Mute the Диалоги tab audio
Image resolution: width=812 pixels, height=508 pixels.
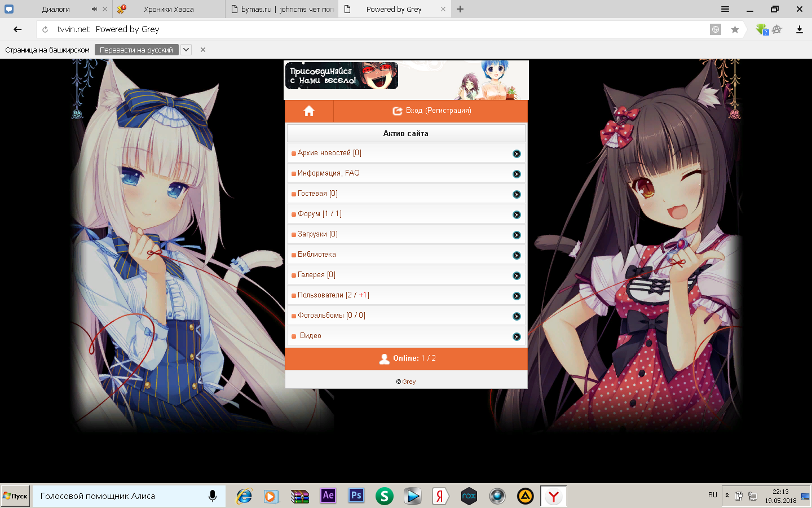coord(94,9)
